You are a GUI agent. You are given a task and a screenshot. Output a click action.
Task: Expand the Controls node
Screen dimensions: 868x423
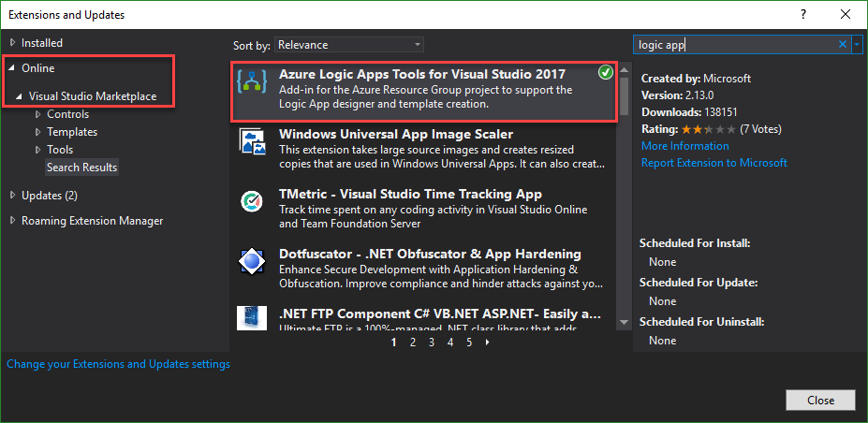point(37,114)
